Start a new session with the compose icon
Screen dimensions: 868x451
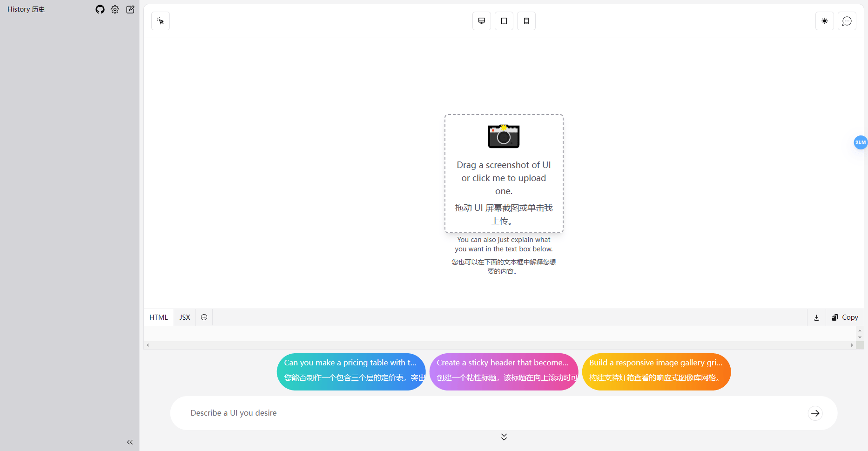click(x=130, y=9)
